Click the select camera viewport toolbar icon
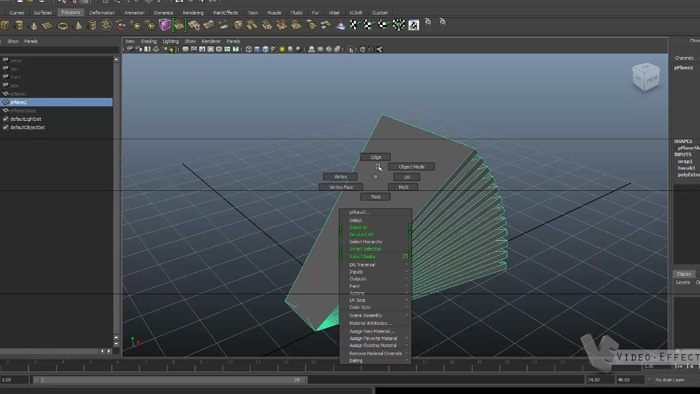Viewport: 700px width, 394px height. click(130, 49)
